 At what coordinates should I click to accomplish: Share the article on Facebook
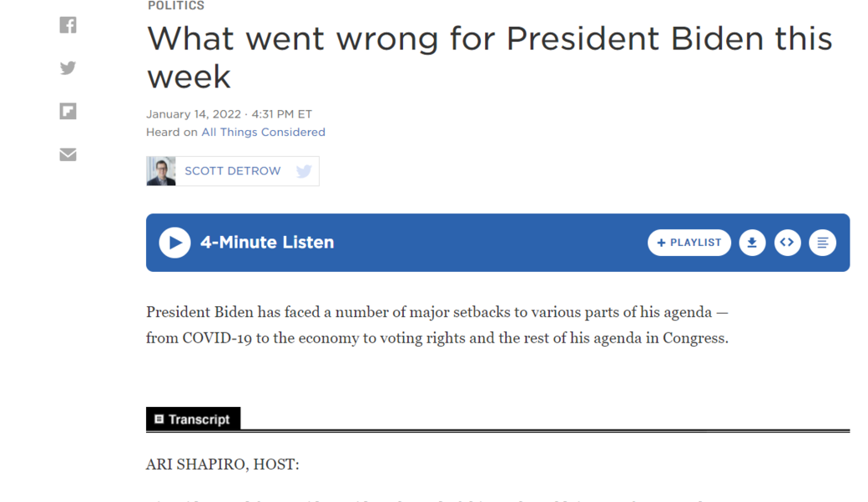pyautogui.click(x=68, y=25)
